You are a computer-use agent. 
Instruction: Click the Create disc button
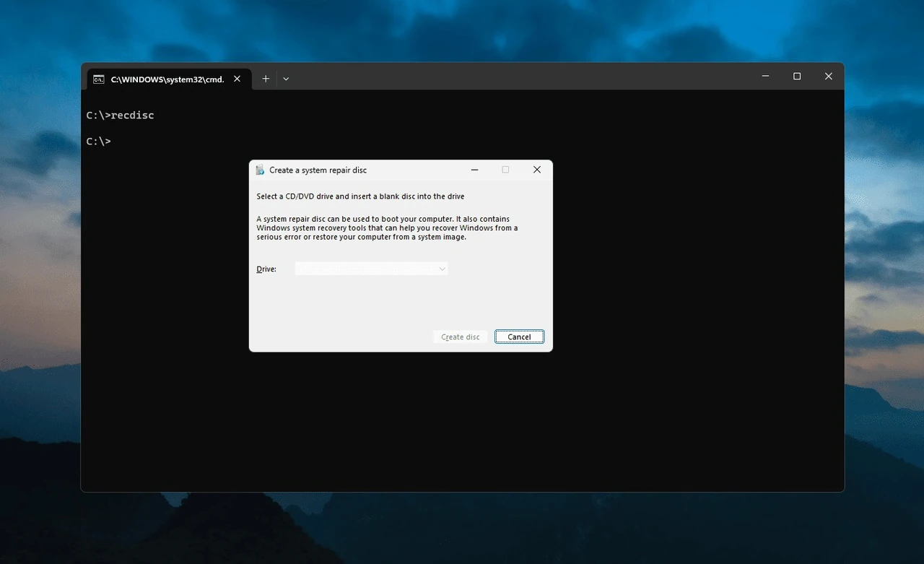point(461,337)
